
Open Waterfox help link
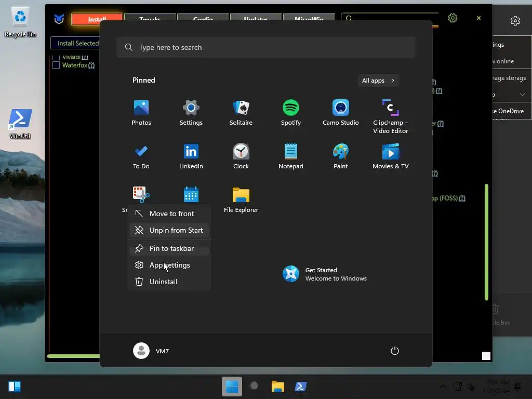(91, 65)
